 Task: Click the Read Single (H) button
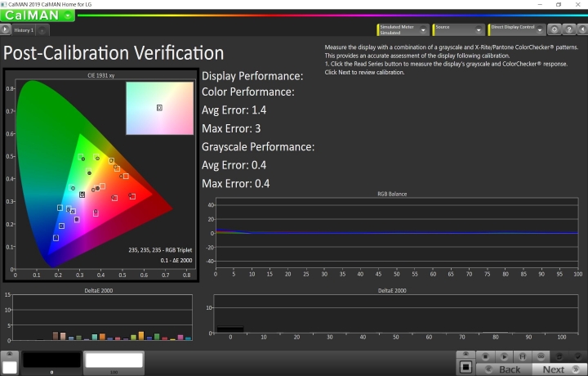coord(522,356)
